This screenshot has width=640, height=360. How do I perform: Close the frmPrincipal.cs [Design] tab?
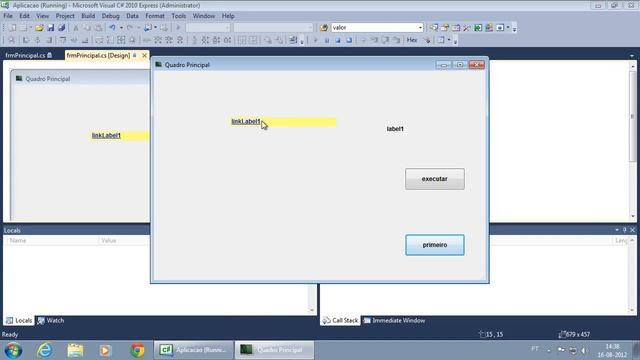coord(144,56)
